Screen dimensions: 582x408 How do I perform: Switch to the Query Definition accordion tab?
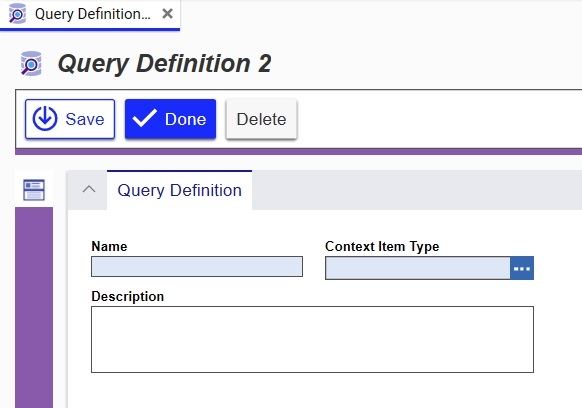pyautogui.click(x=179, y=190)
